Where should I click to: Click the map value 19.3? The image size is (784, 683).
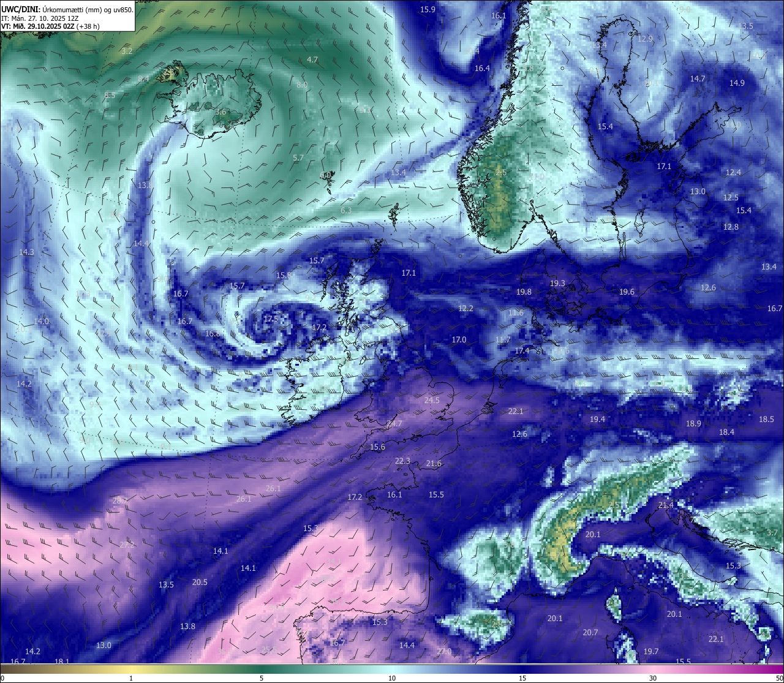557,283
